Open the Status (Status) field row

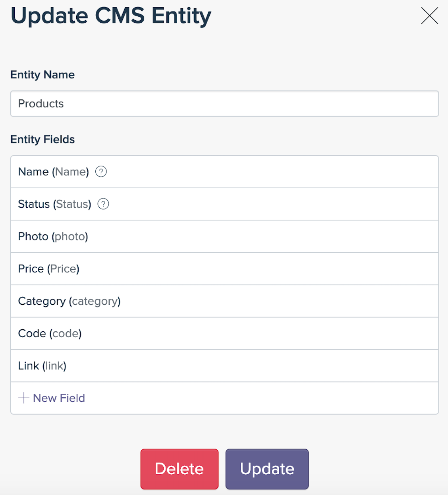tap(224, 204)
